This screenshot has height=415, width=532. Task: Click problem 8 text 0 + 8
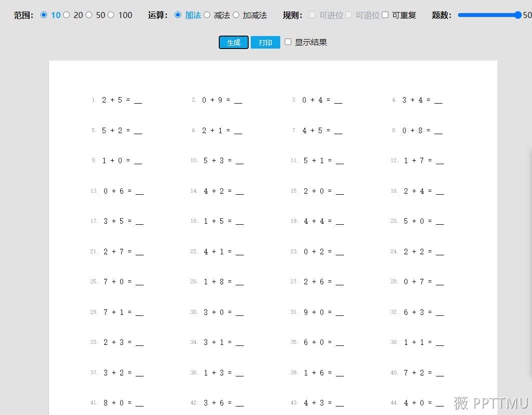[x=412, y=131]
